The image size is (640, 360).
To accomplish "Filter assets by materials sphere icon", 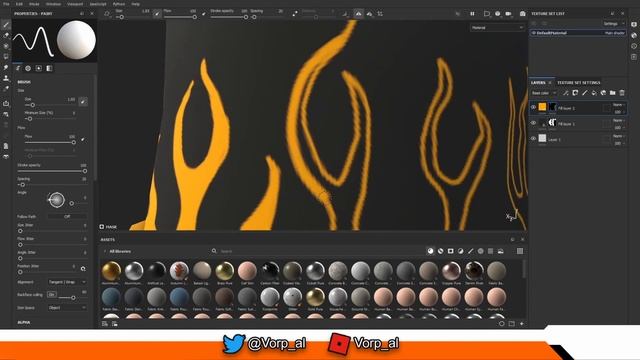I will (430, 251).
